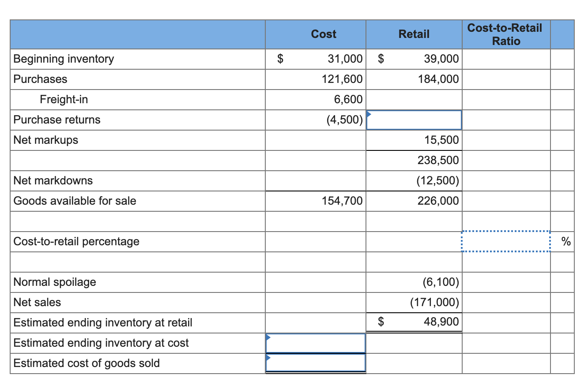Click the Cost column header
588x382 pixels.
point(324,34)
